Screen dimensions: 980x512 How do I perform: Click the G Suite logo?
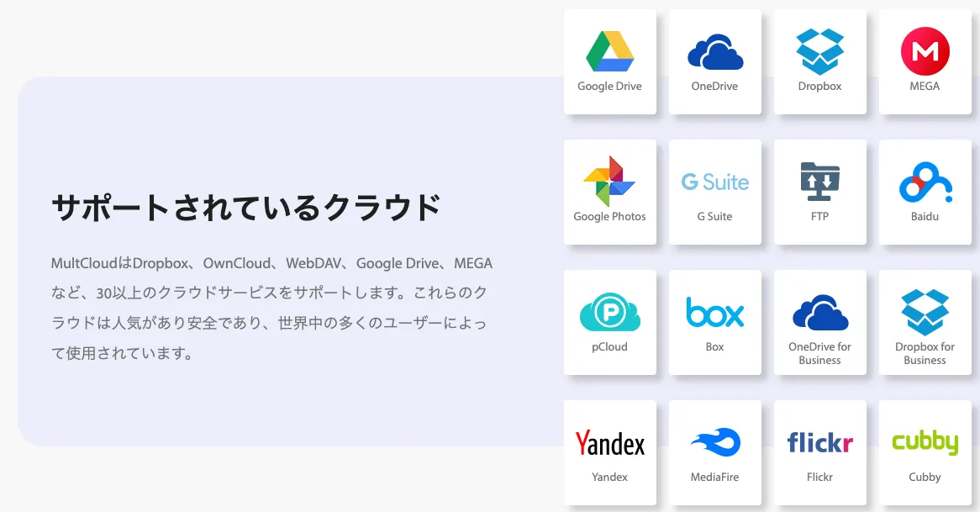[x=714, y=182]
